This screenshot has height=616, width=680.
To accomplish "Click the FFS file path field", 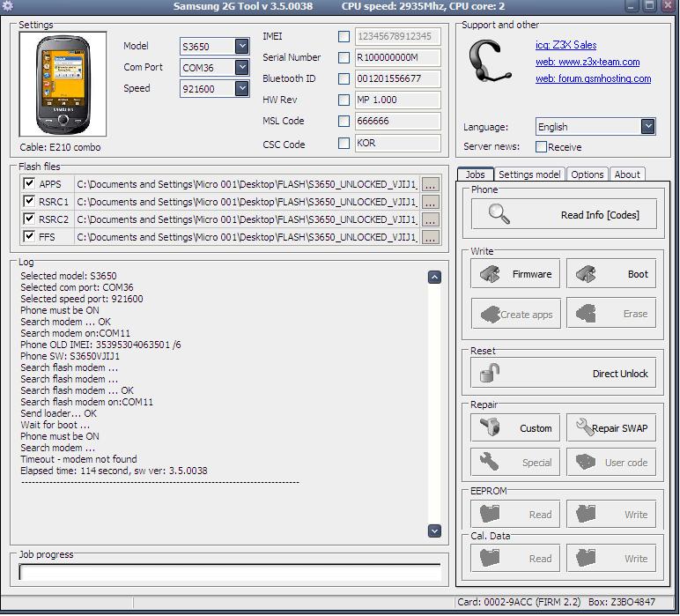I will coord(247,237).
